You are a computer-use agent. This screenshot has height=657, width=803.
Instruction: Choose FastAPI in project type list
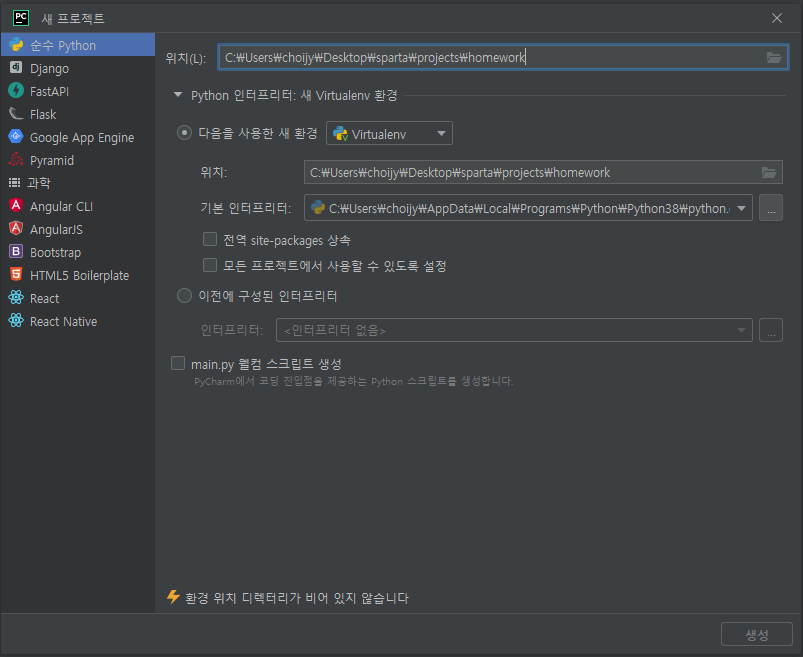[49, 92]
